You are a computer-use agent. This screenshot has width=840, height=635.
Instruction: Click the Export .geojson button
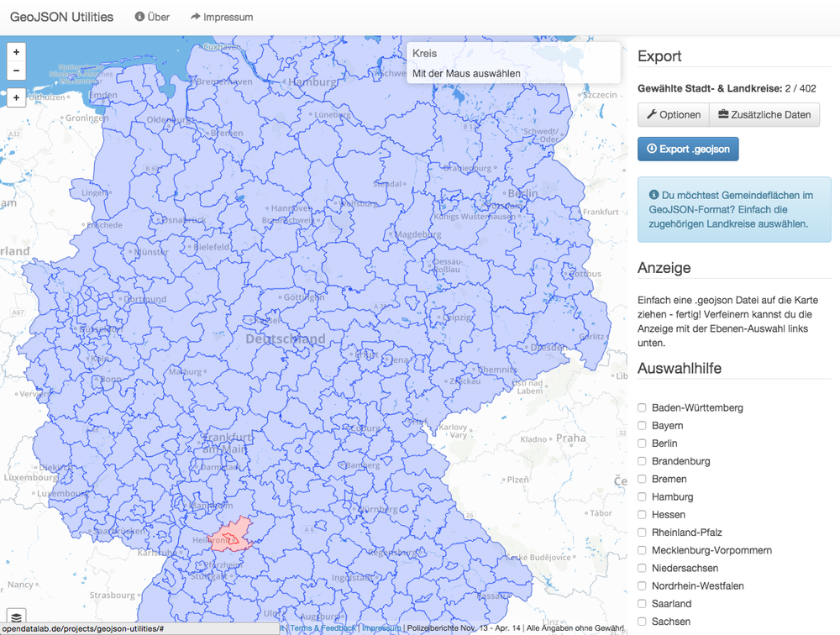pos(688,149)
